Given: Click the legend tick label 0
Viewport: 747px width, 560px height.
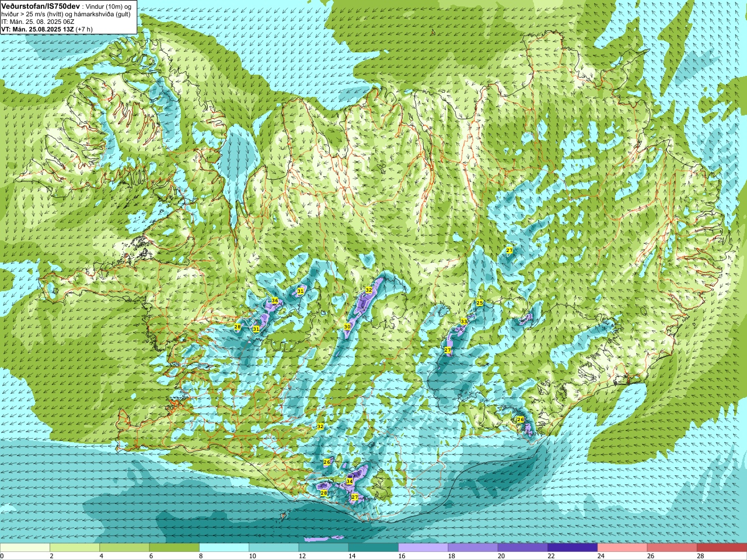Looking at the screenshot, I should click(x=2, y=556).
